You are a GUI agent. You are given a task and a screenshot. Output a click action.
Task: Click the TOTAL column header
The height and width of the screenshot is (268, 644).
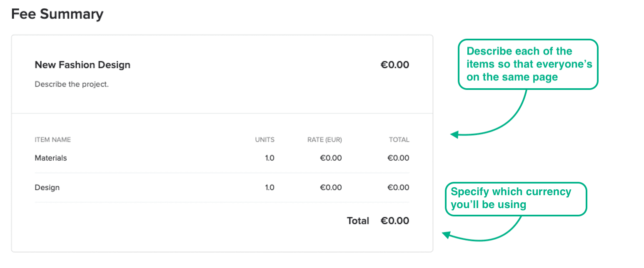click(399, 140)
